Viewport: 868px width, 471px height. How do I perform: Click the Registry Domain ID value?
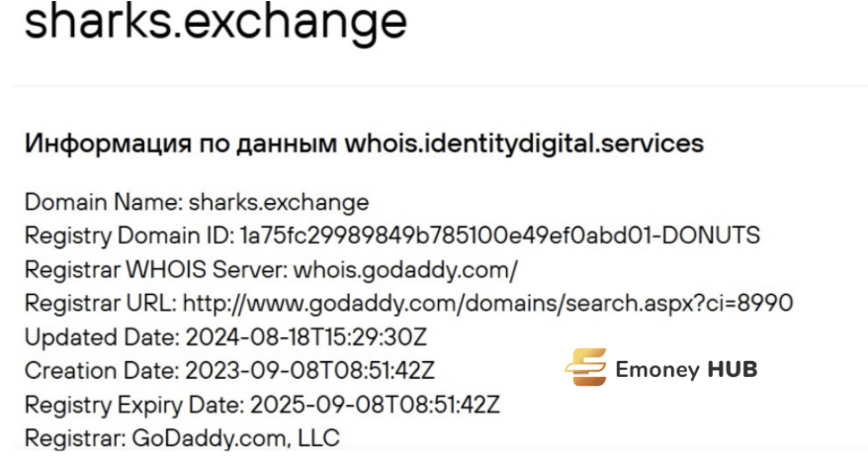click(500, 235)
